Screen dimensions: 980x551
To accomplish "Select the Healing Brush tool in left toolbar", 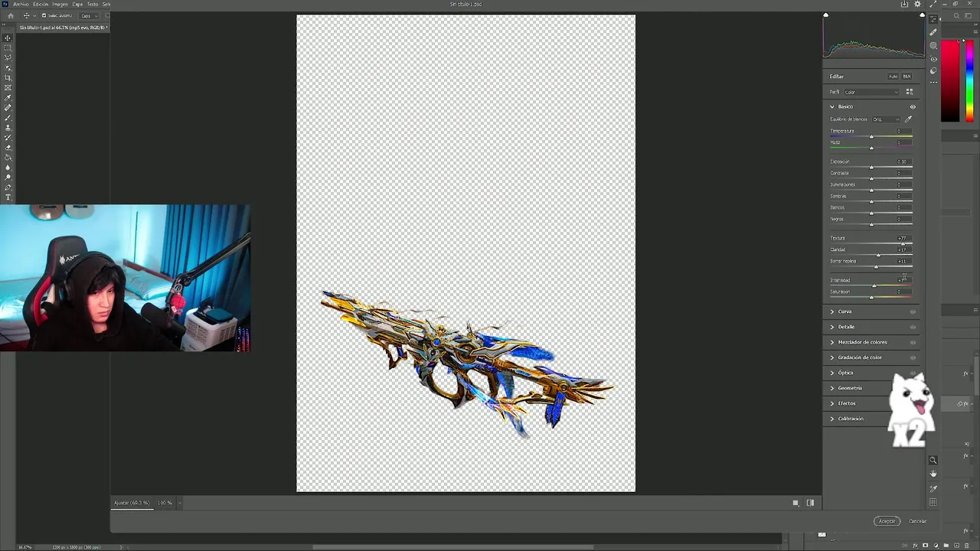I will click(8, 108).
